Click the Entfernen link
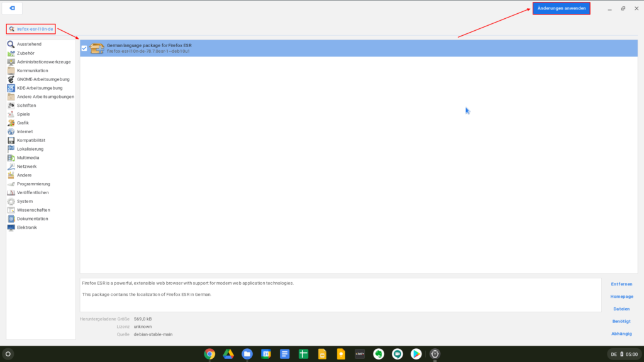Image resolution: width=644 pixels, height=362 pixels. coord(621,284)
